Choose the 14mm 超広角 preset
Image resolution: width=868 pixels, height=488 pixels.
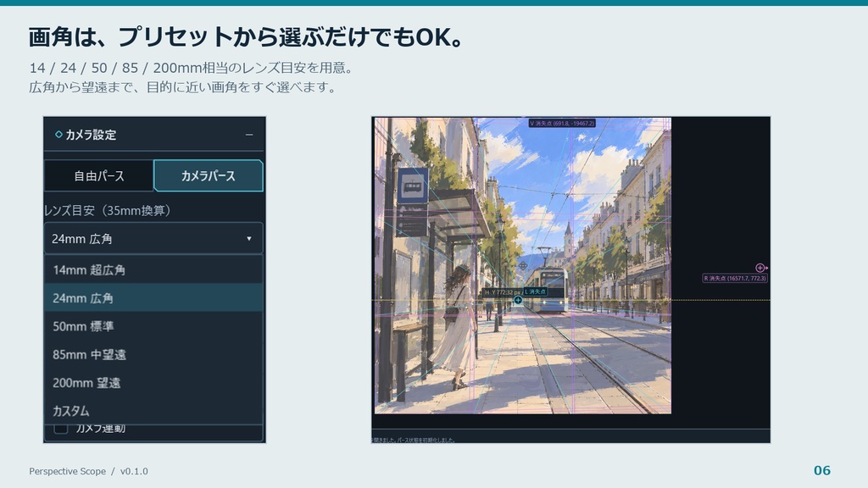tap(153, 270)
